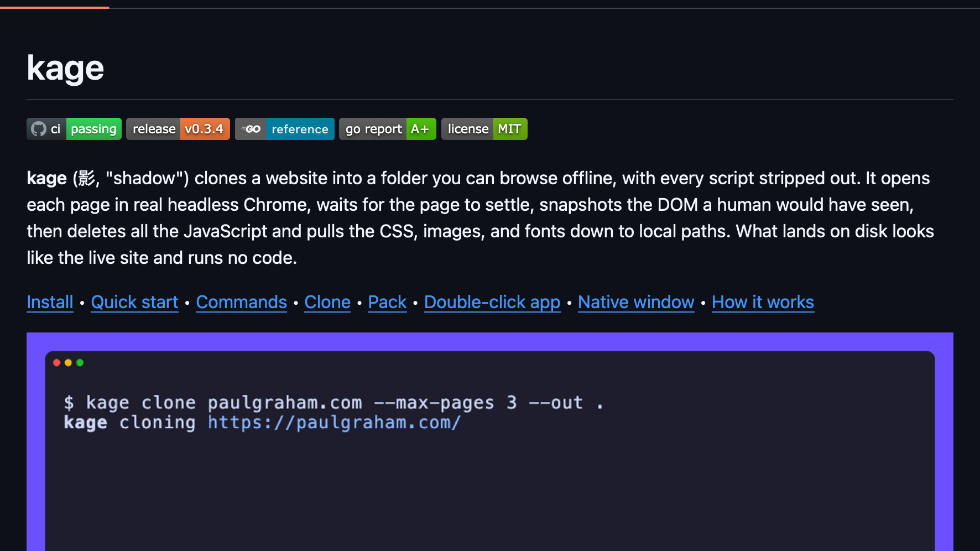Open the license MIT badge
Viewport: 980px width, 551px height.
coord(484,129)
